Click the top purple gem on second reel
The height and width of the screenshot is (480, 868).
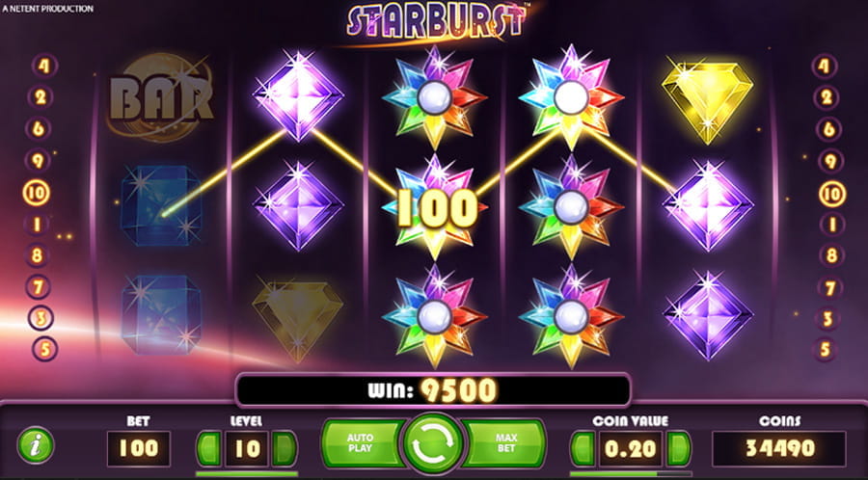[298, 95]
